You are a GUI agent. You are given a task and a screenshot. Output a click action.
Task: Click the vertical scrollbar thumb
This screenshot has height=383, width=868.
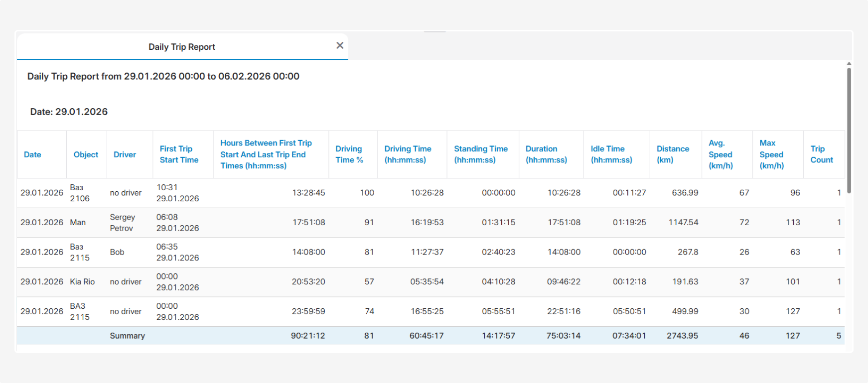click(849, 129)
